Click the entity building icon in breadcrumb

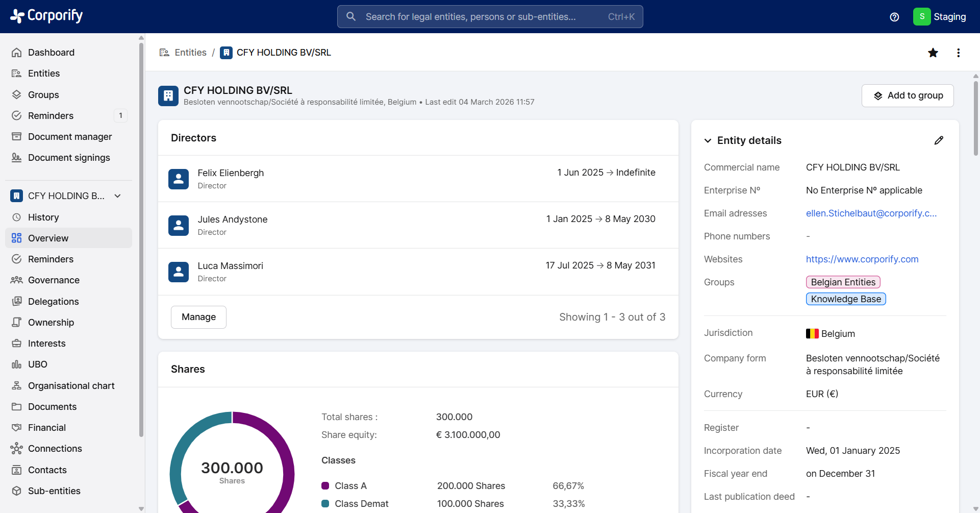227,53
